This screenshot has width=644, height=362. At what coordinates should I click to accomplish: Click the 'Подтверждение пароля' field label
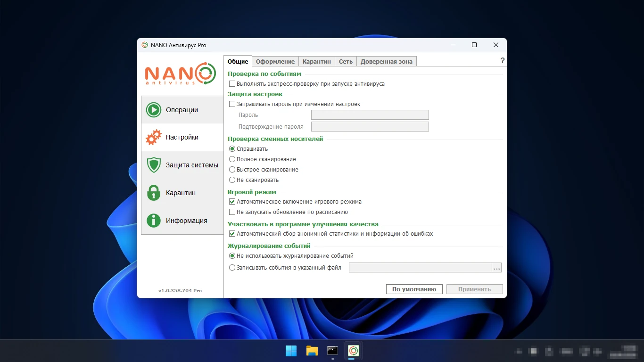tap(271, 127)
